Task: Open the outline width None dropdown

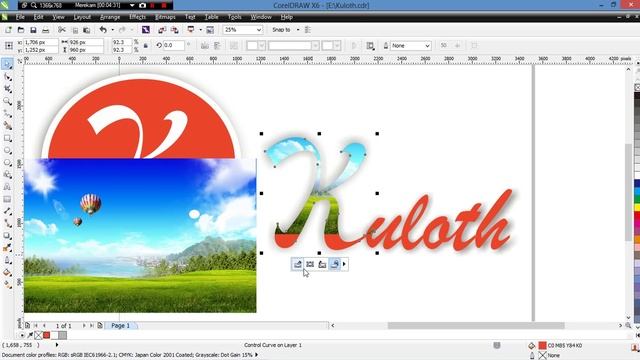Action: pyautogui.click(x=427, y=46)
